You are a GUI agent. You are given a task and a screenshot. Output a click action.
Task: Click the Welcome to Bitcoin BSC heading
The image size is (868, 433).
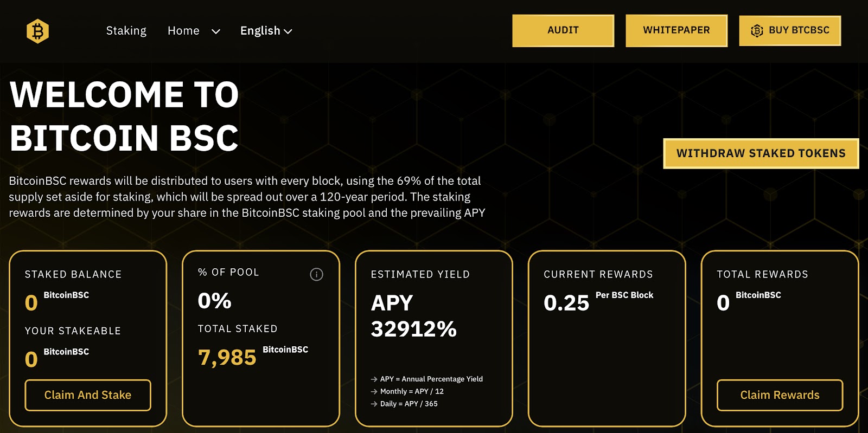coord(124,116)
